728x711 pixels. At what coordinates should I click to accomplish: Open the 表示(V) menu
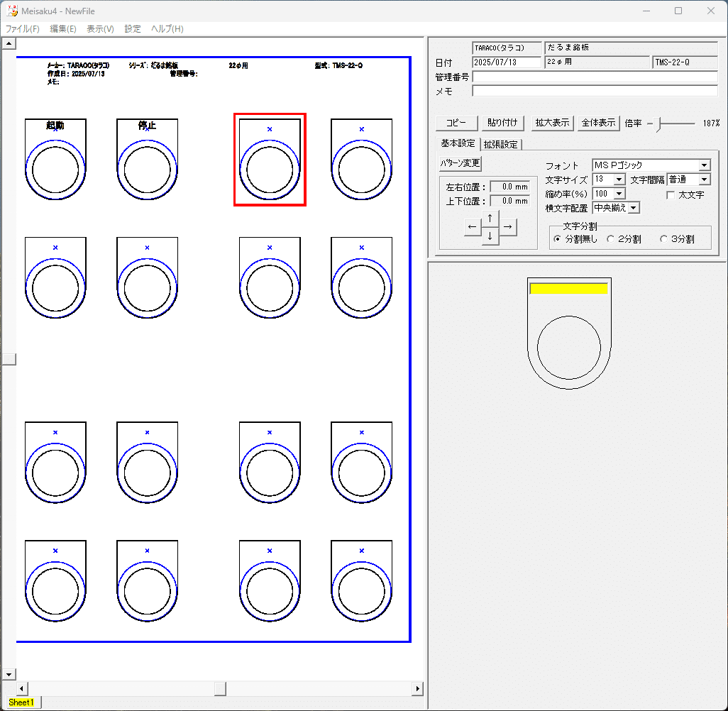100,29
